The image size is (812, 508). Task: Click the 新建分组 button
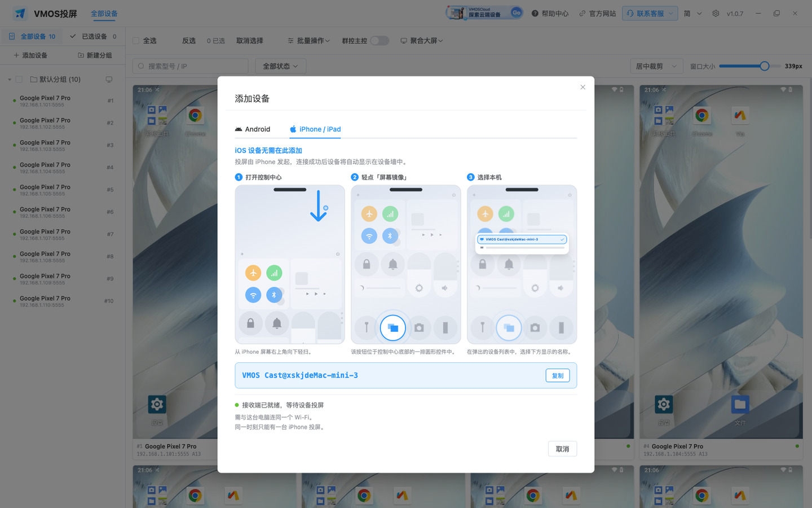[x=95, y=55]
